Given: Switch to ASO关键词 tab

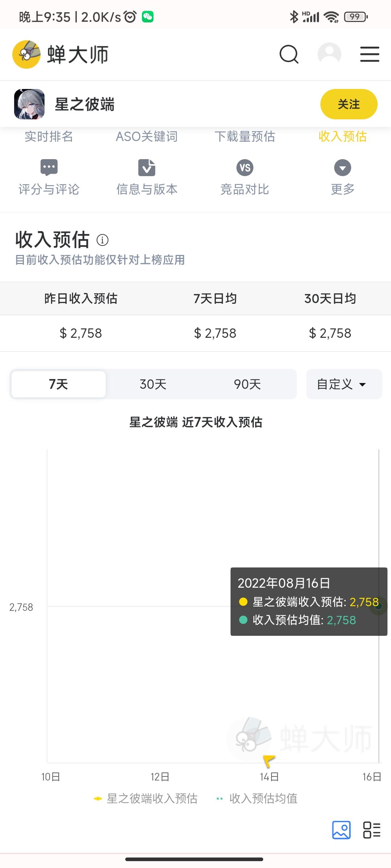Looking at the screenshot, I should coord(147,136).
